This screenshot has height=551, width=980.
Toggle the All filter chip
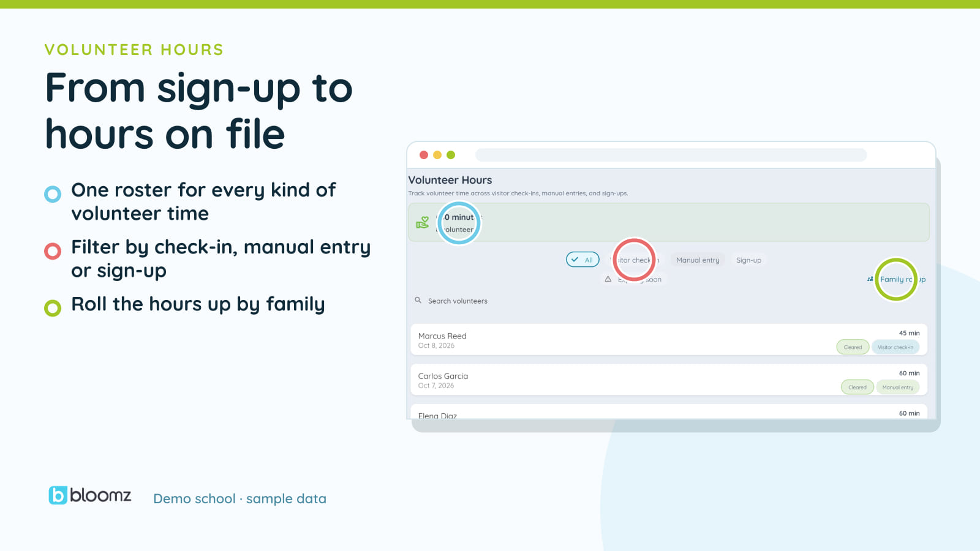pos(582,260)
